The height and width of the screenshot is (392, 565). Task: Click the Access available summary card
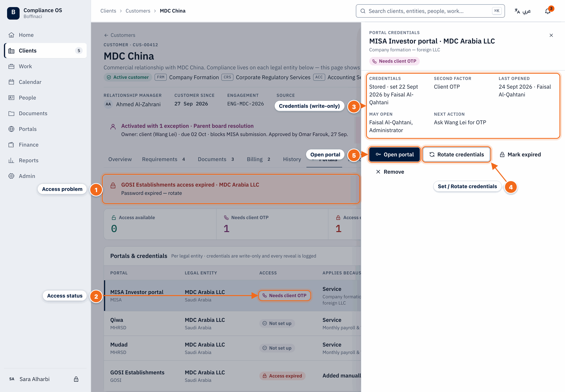(160, 224)
